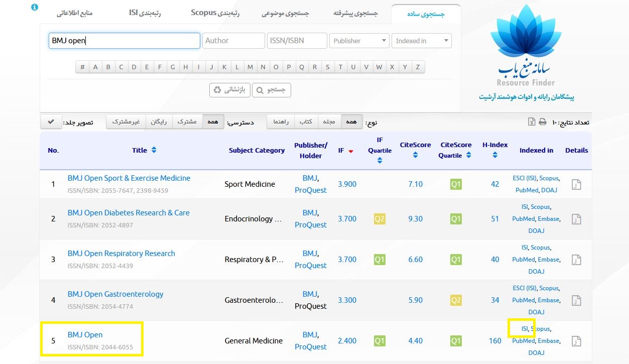This screenshot has height=364, width=629.
Task: Select type filter کتاب (book)
Action: coord(306,122)
